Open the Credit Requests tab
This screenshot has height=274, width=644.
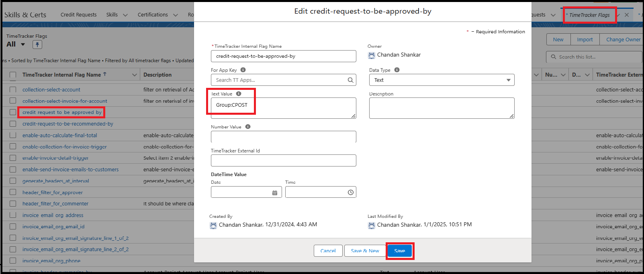click(78, 14)
